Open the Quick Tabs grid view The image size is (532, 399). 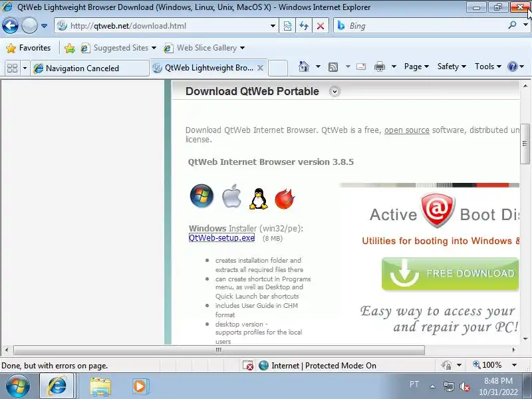12,68
